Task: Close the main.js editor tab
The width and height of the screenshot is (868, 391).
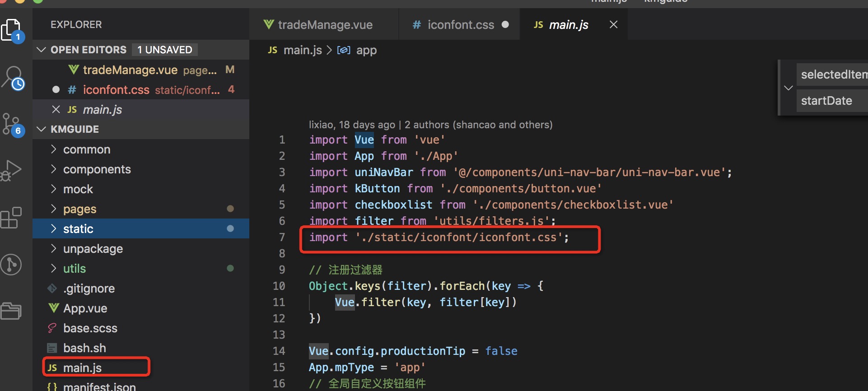Action: [x=613, y=24]
